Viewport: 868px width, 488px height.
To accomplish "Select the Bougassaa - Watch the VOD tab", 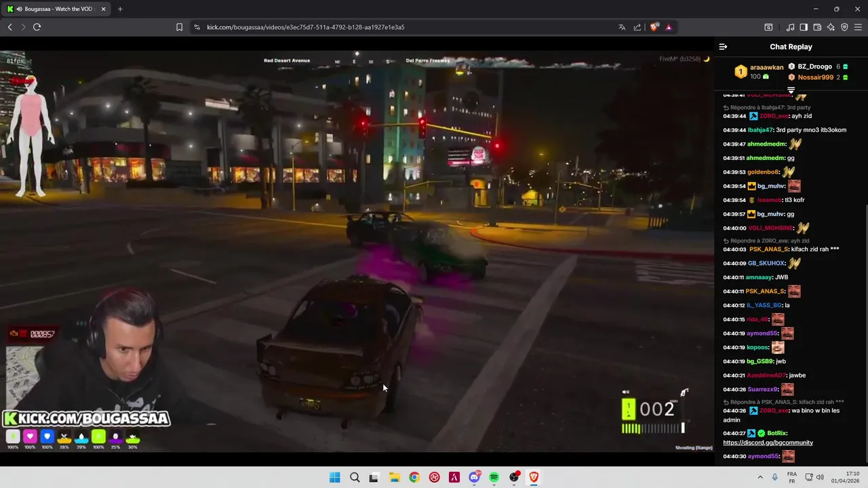I will click(56, 9).
